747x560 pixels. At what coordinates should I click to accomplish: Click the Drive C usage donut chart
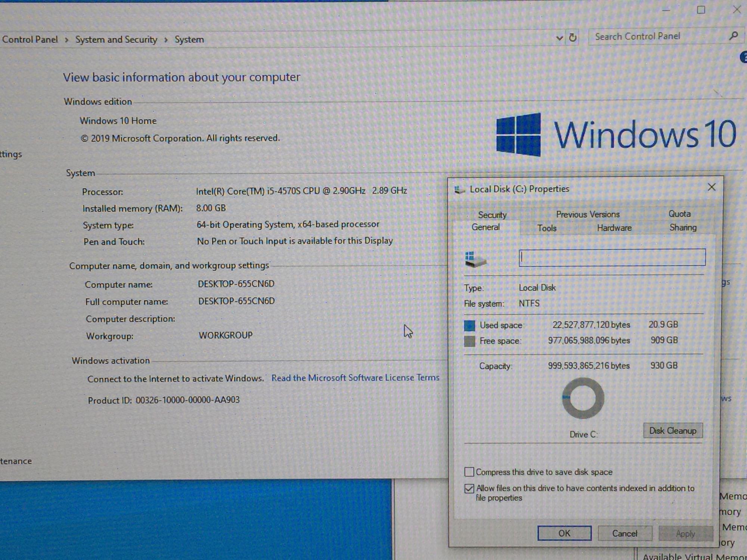pos(583,398)
